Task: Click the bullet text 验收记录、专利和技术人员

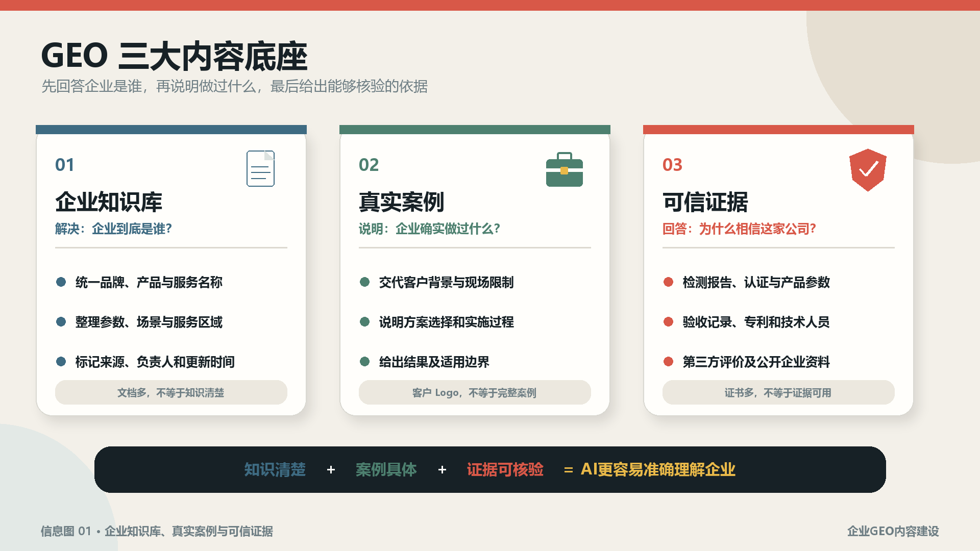Action: (x=756, y=322)
